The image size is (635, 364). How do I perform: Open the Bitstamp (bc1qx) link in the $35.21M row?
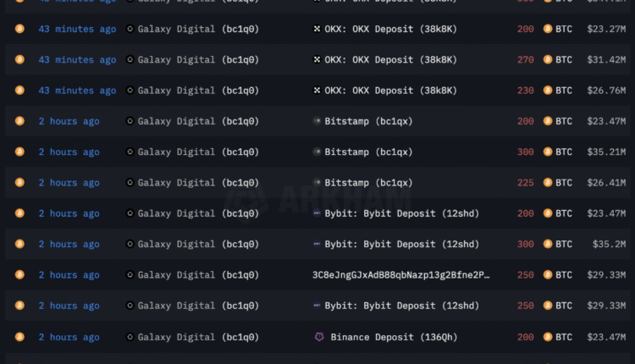368,152
